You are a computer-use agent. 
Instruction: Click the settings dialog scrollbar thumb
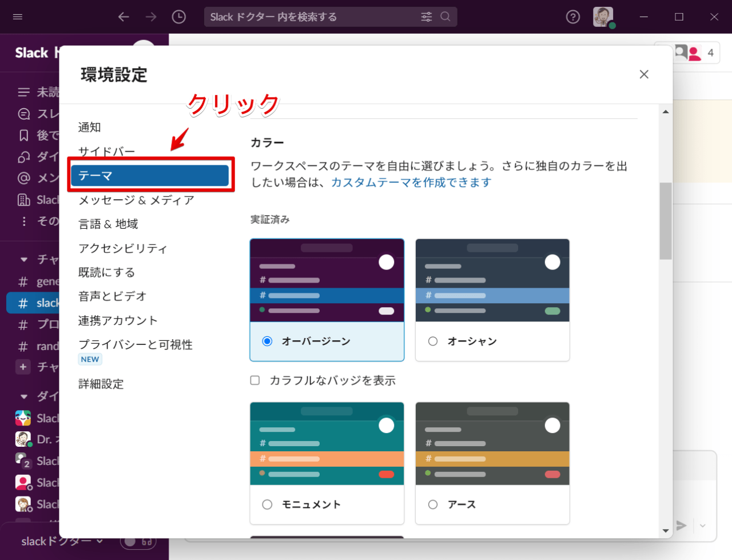click(x=666, y=221)
